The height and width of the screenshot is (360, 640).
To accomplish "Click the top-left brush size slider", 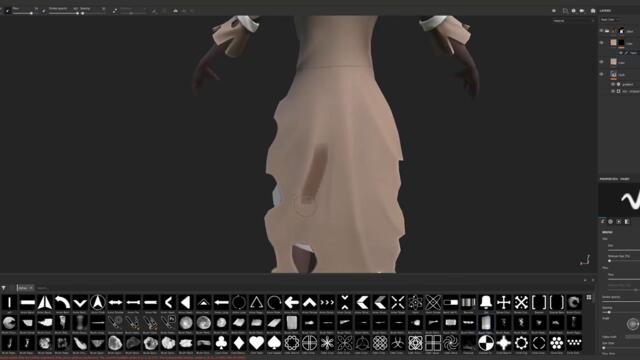I will pos(24,13).
